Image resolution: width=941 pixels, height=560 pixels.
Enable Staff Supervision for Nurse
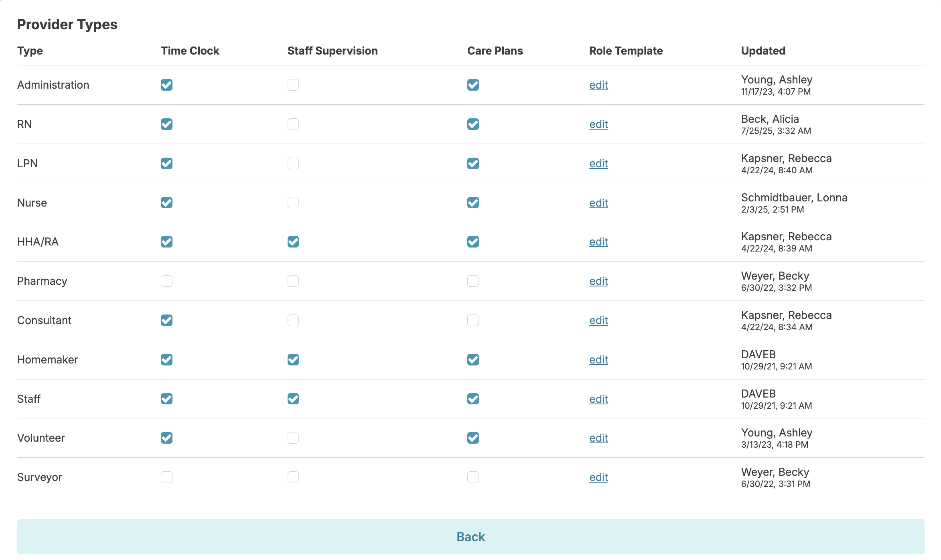[x=293, y=203]
